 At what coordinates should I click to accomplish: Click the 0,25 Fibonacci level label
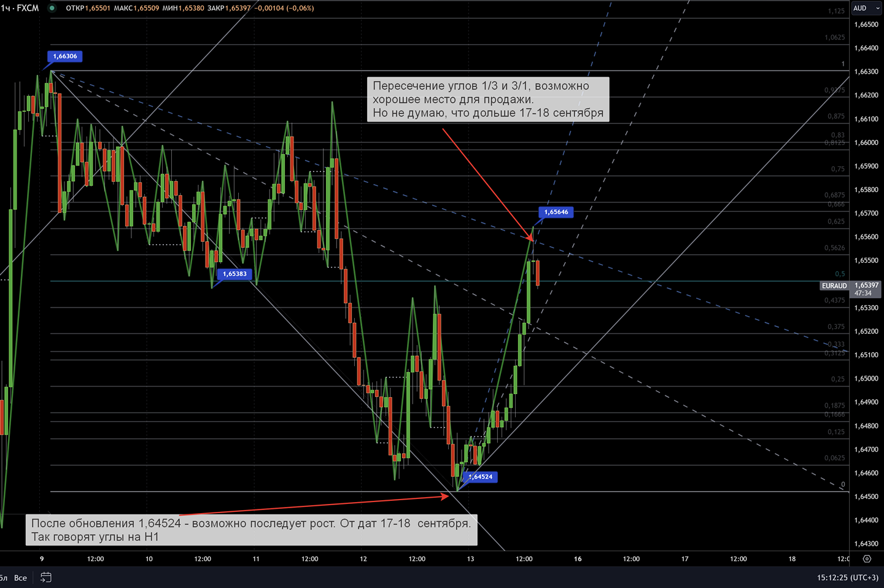(838, 379)
